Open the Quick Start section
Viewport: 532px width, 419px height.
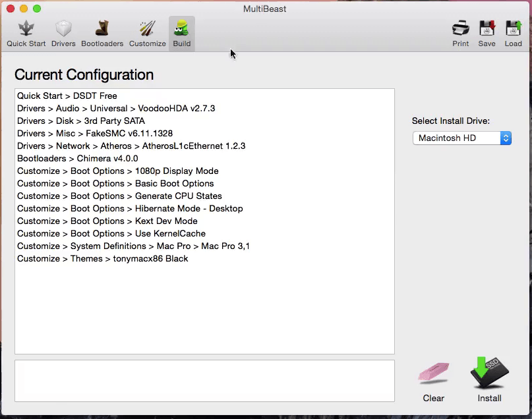pos(26,34)
